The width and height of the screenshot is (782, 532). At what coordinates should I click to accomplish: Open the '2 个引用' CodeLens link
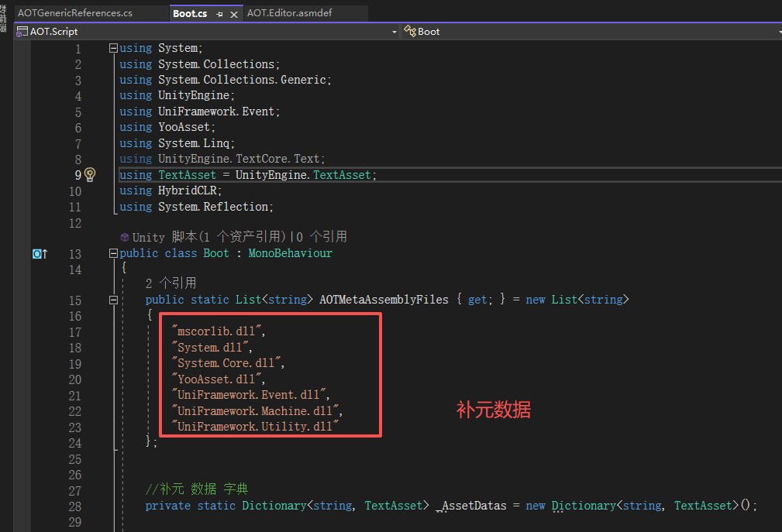(x=171, y=283)
